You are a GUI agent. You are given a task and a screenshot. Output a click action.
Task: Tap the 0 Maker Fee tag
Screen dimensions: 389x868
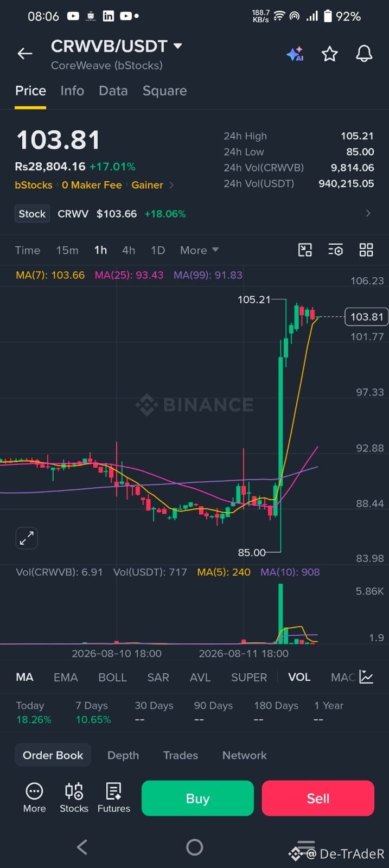(x=92, y=185)
